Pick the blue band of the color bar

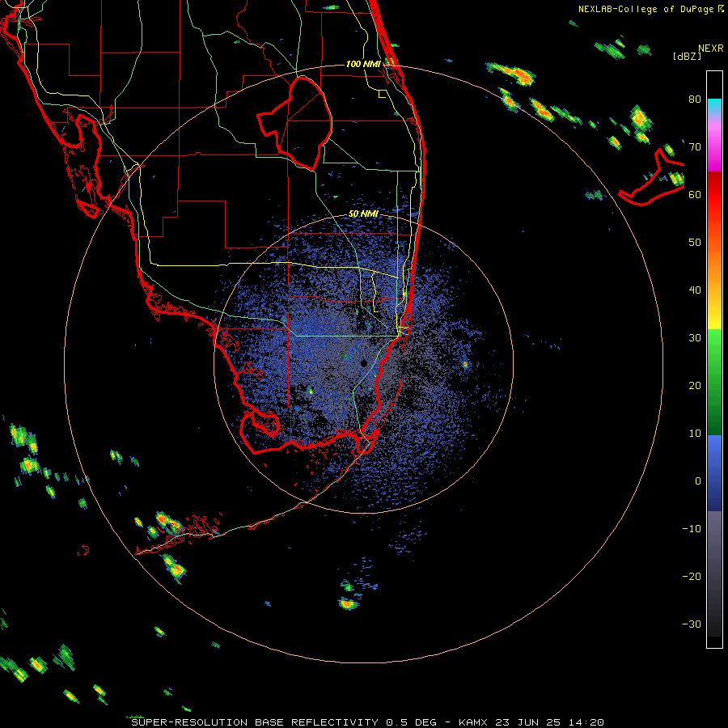714,472
